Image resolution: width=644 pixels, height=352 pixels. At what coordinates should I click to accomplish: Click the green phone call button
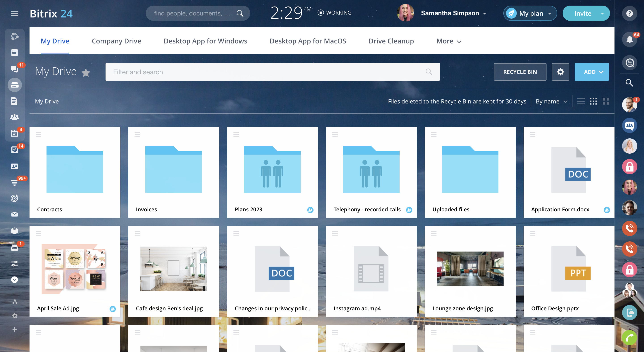pos(629,338)
